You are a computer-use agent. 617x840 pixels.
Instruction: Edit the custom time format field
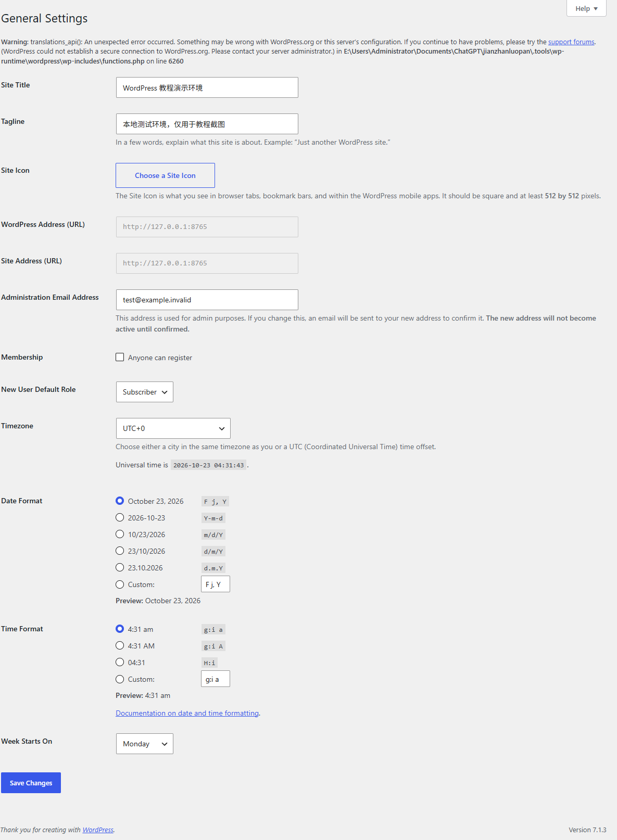(x=216, y=679)
